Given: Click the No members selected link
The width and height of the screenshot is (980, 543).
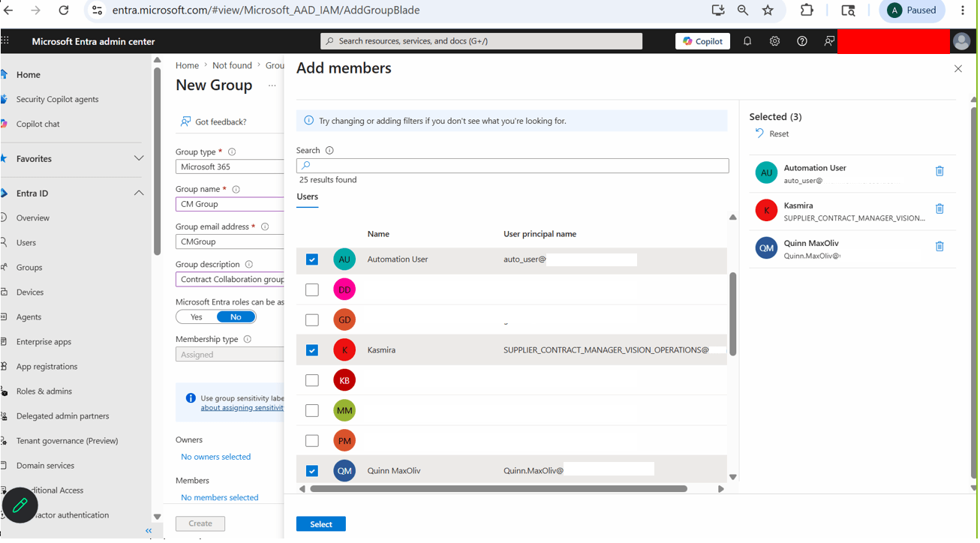Looking at the screenshot, I should tap(220, 497).
